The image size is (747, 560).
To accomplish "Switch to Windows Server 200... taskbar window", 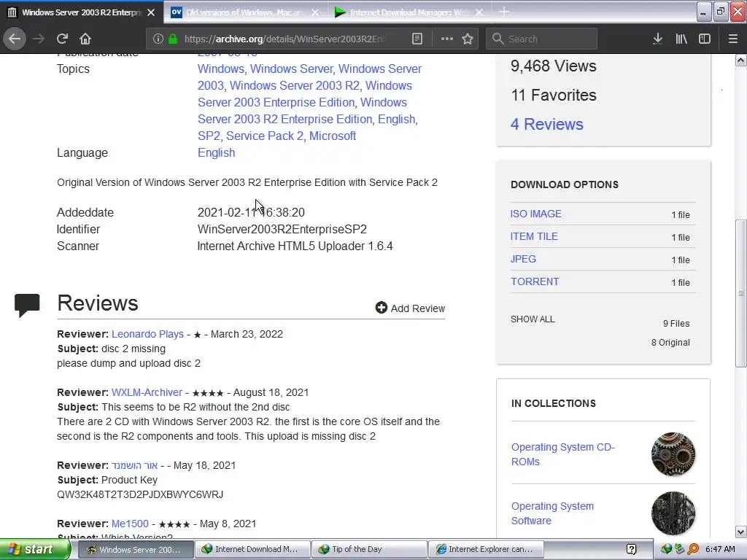I will [x=134, y=550].
